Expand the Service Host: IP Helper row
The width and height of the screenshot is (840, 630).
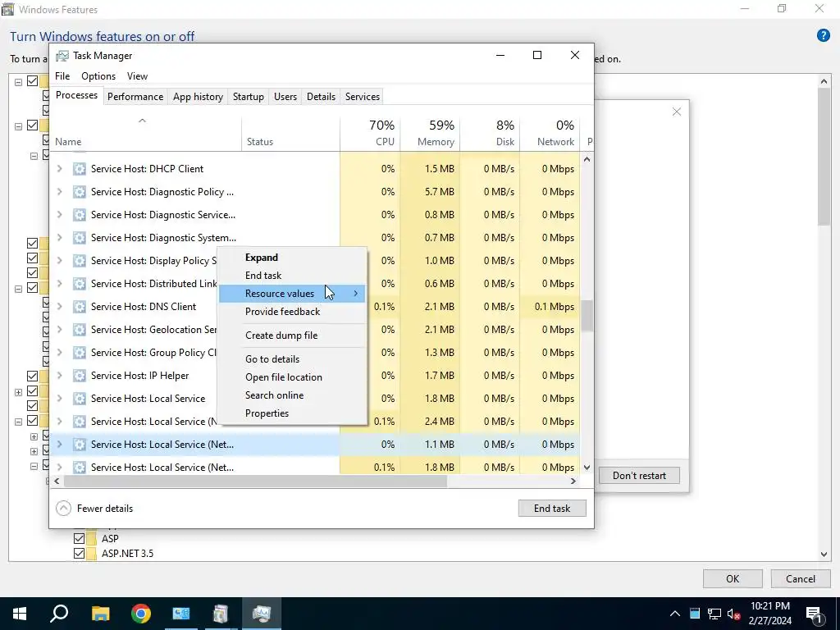tap(59, 376)
